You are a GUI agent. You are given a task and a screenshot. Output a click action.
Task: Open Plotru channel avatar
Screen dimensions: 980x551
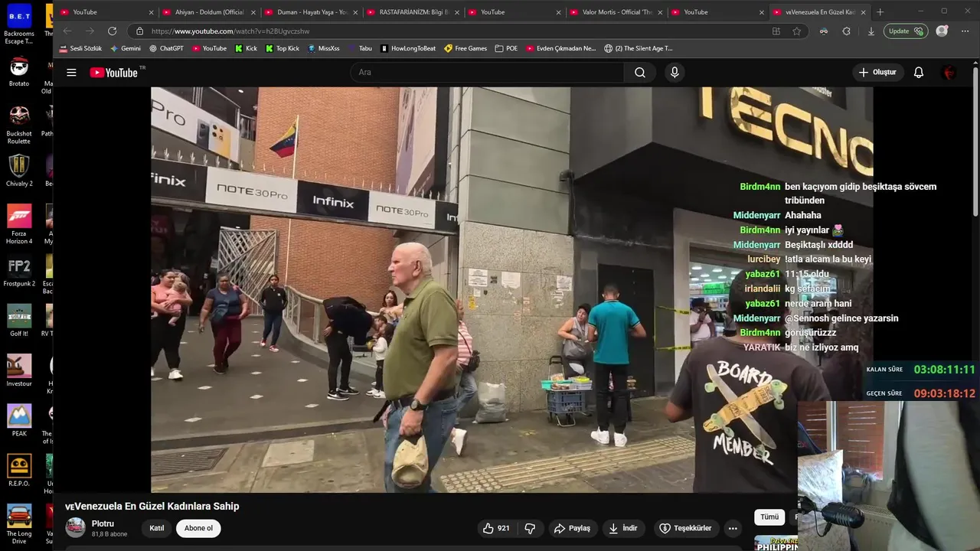coord(75,528)
